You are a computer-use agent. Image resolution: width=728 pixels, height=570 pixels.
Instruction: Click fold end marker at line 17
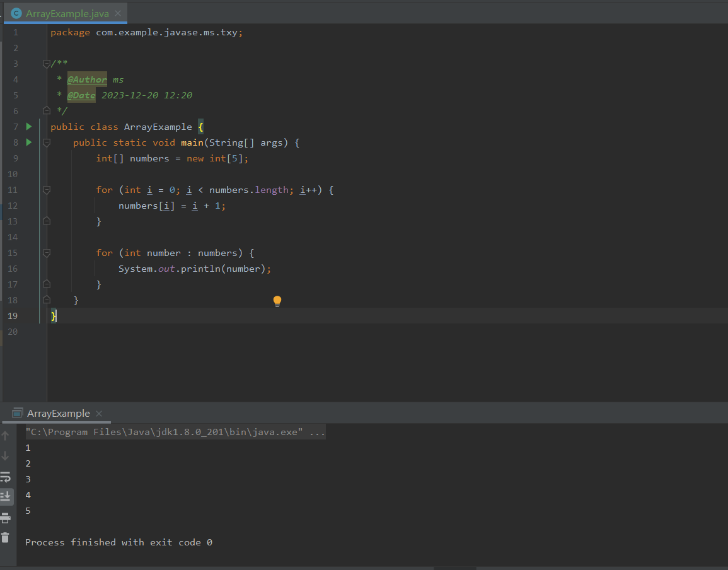(47, 284)
